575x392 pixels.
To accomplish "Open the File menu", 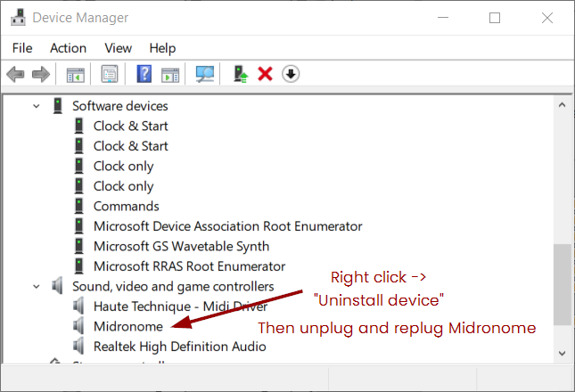I will (22, 48).
